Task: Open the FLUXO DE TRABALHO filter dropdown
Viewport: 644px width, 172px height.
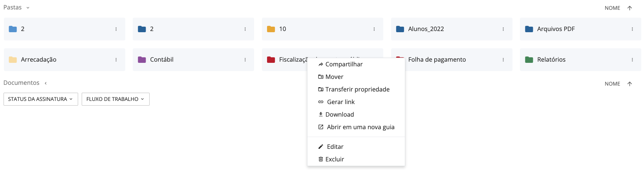Action: click(x=115, y=99)
